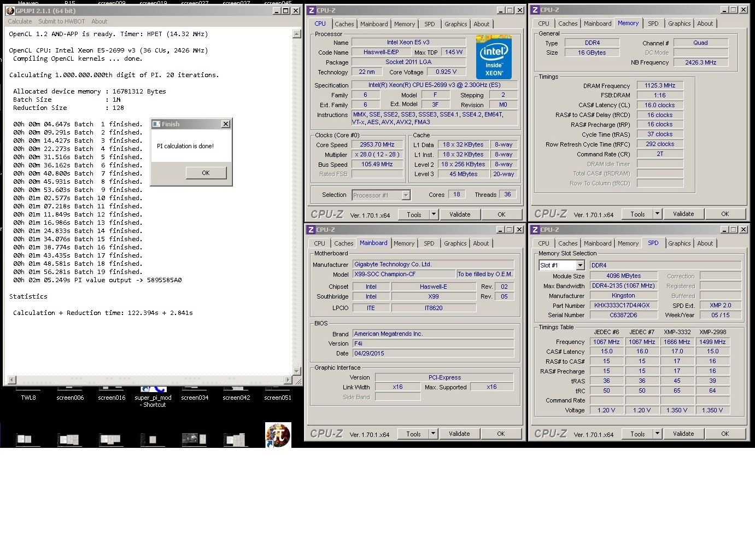755x560 pixels.
Task: Click the Threads value 36
Action: [x=507, y=195]
